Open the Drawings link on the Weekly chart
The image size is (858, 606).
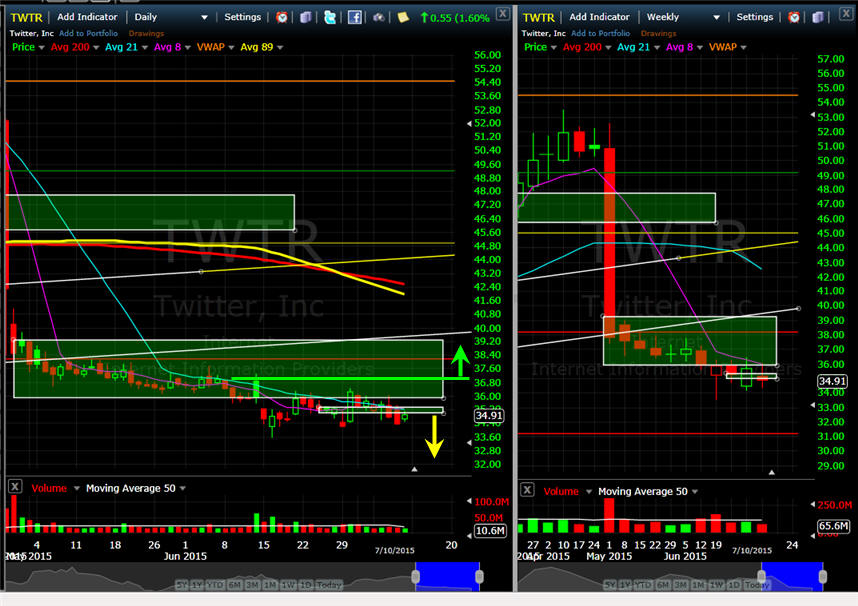[659, 33]
